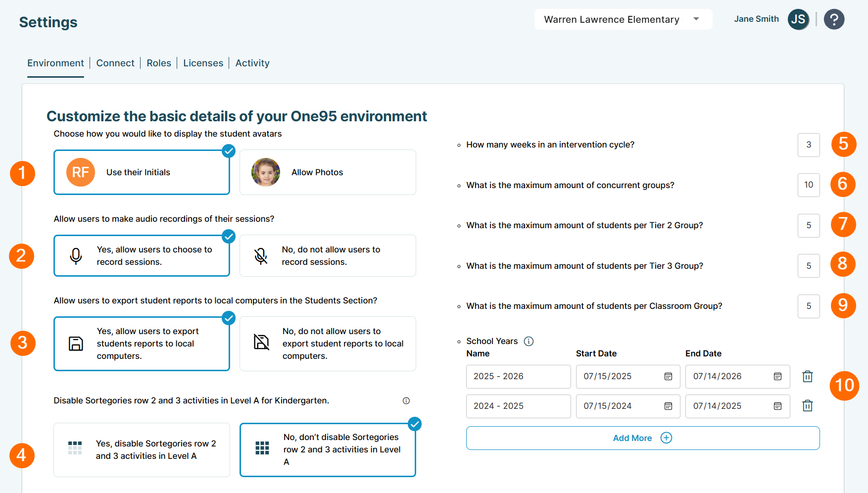
Task: Click the 07/15/2025 start date field
Action: click(x=628, y=377)
